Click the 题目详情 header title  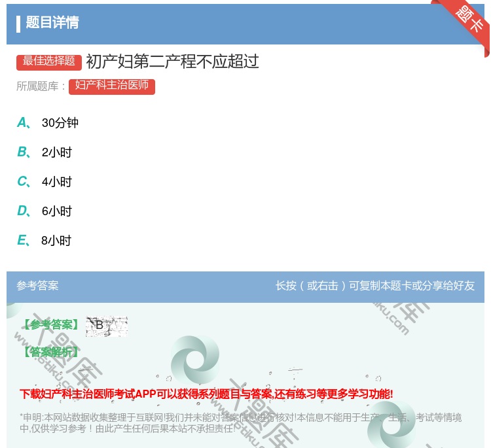52,22
